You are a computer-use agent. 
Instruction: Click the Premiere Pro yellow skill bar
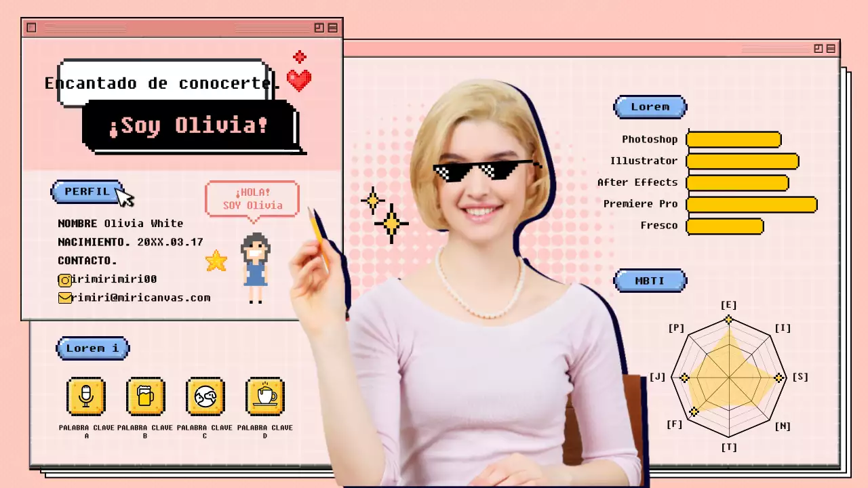tap(751, 205)
